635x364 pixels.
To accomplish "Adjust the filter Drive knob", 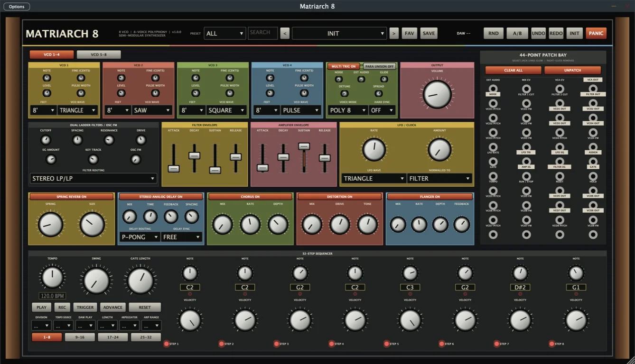I will (141, 140).
